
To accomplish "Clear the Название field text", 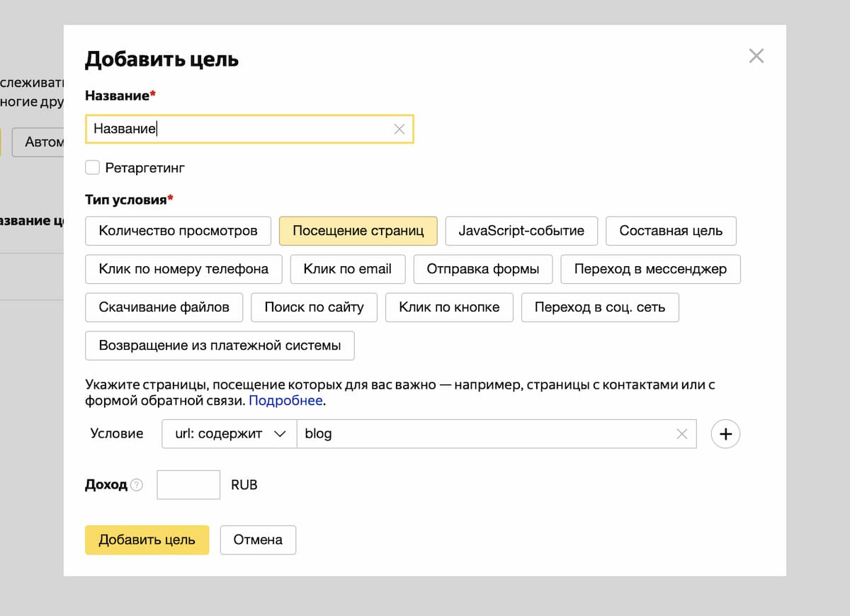I will (399, 129).
